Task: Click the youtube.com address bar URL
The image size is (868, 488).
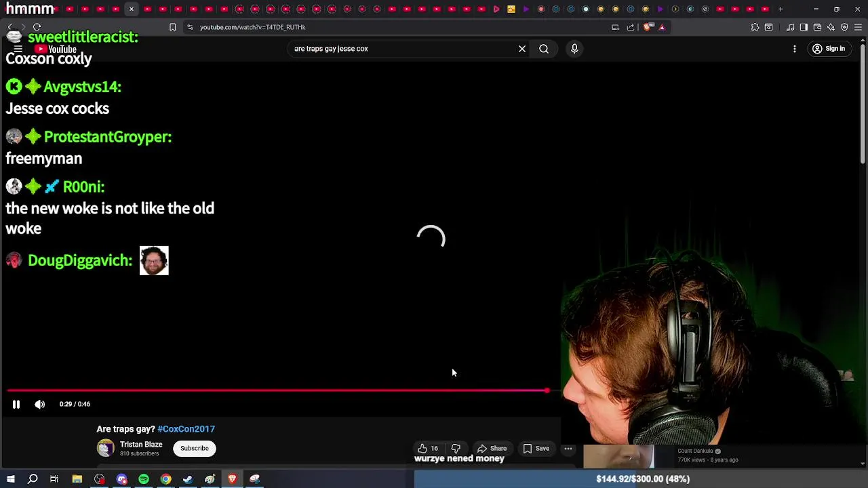Action: point(252,27)
